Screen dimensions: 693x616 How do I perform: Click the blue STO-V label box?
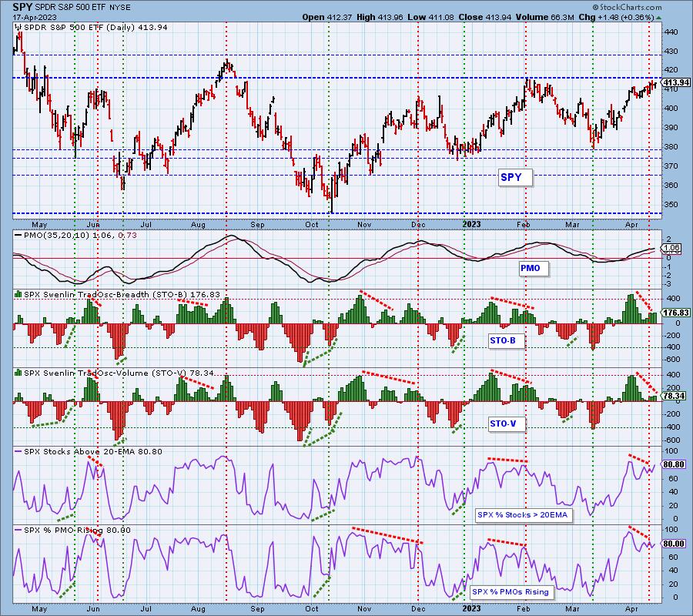pyautogui.click(x=507, y=423)
